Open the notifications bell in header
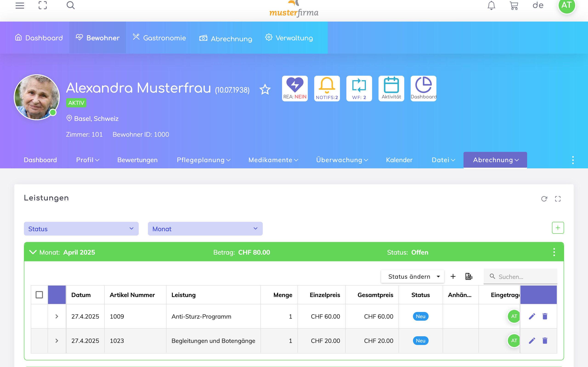Image resolution: width=588 pixels, height=367 pixels. (491, 5)
